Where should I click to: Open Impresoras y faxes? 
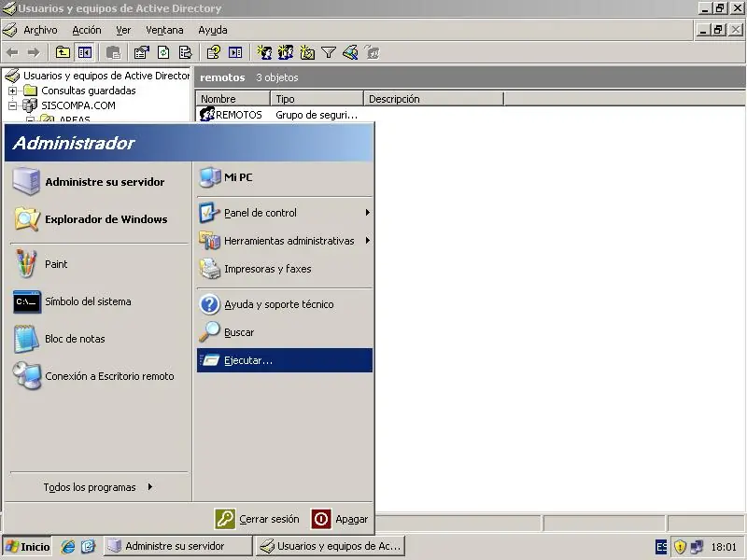point(285,269)
